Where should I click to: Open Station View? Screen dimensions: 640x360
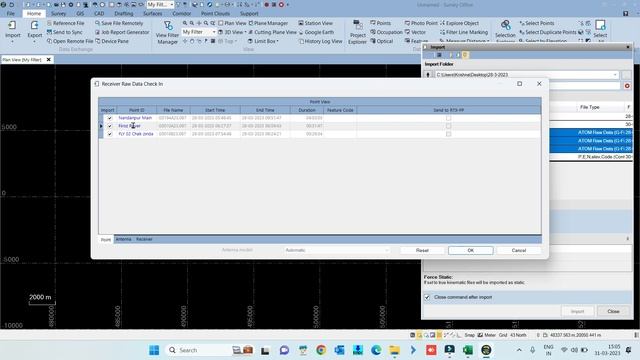click(316, 23)
